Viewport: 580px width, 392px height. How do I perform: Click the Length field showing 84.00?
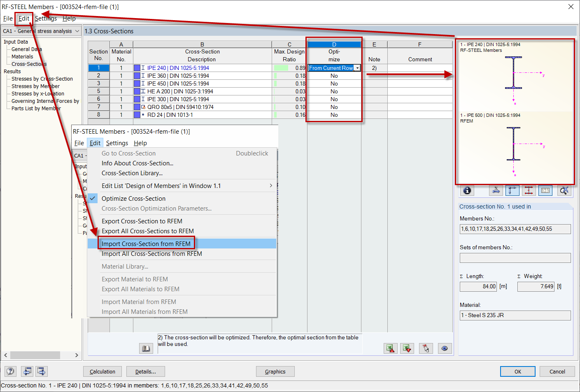pos(478,287)
